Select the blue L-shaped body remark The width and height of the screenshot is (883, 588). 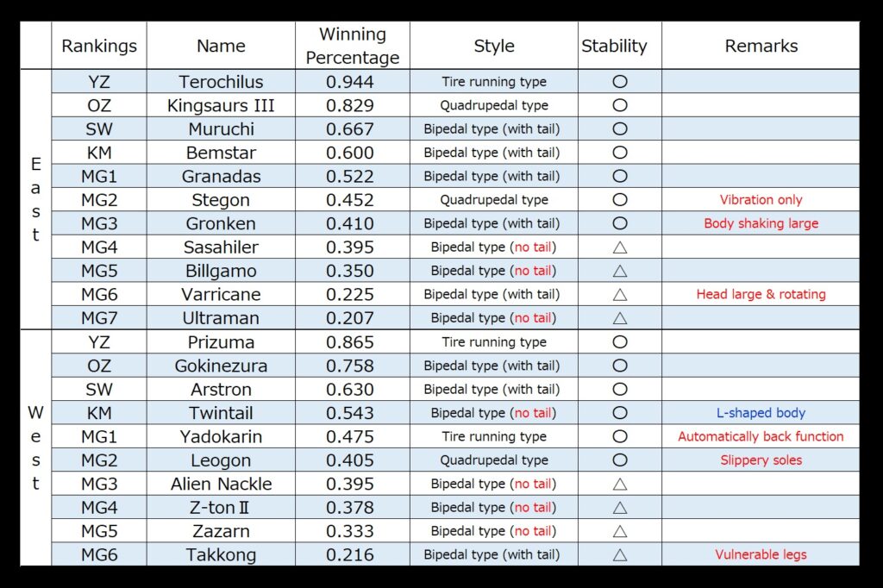(761, 413)
